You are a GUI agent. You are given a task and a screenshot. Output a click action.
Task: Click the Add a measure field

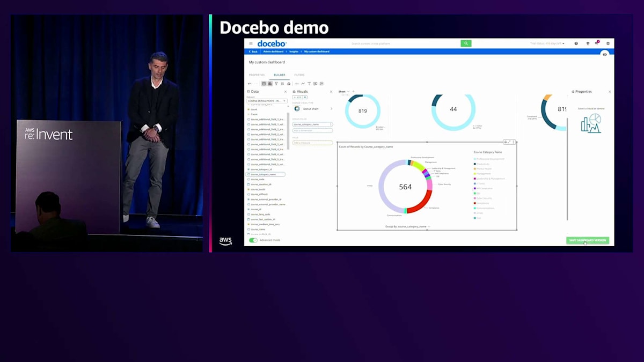point(312,143)
